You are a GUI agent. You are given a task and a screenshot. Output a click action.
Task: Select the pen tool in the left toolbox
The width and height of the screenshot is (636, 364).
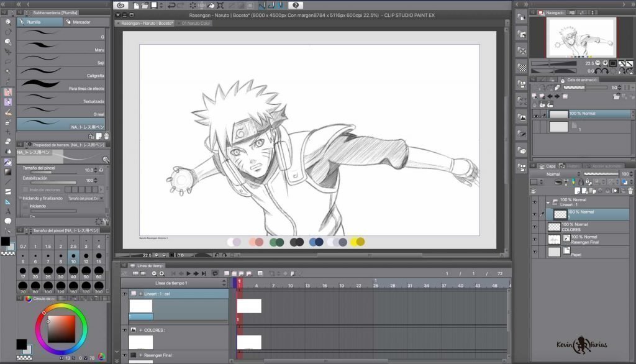7,92
